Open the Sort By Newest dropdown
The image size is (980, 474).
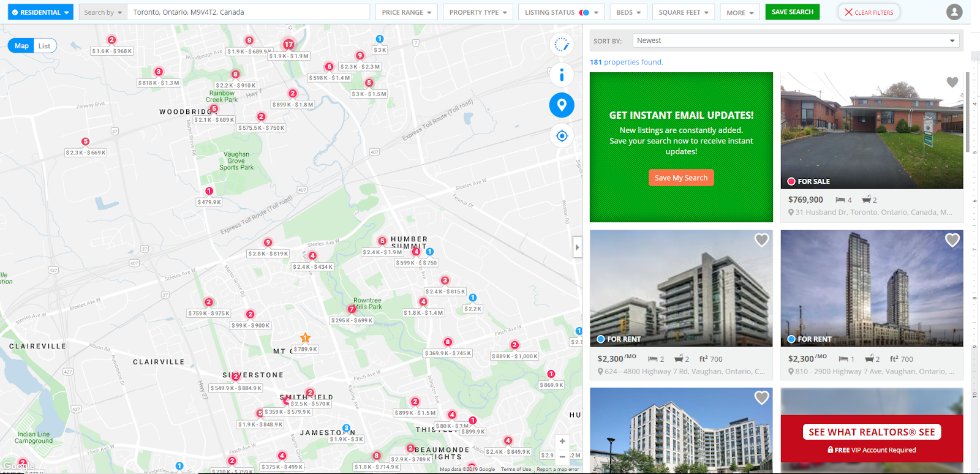tap(796, 41)
